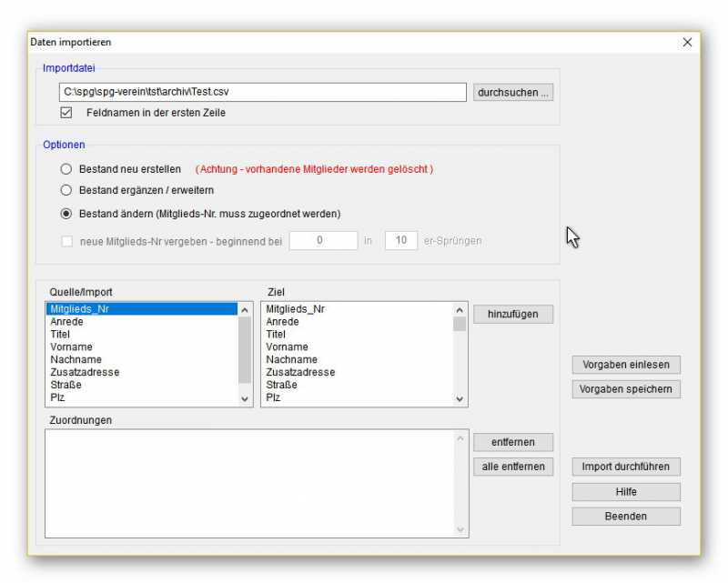
Task: Open the 'Hilfe' help button
Action: 626,492
